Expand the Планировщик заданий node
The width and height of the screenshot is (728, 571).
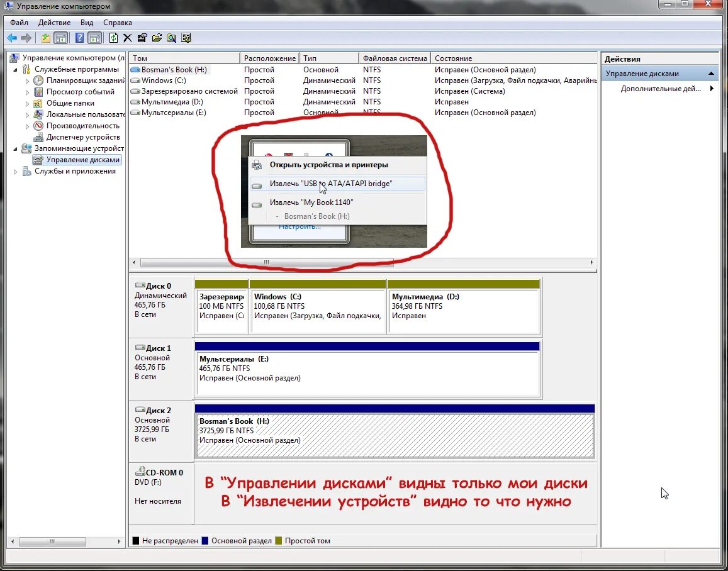tap(27, 80)
